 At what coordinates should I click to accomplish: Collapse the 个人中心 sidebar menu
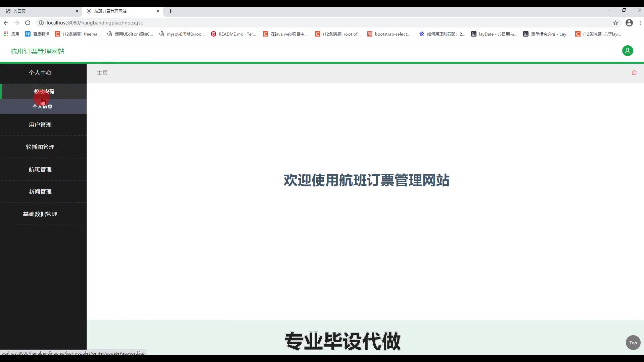(40, 73)
